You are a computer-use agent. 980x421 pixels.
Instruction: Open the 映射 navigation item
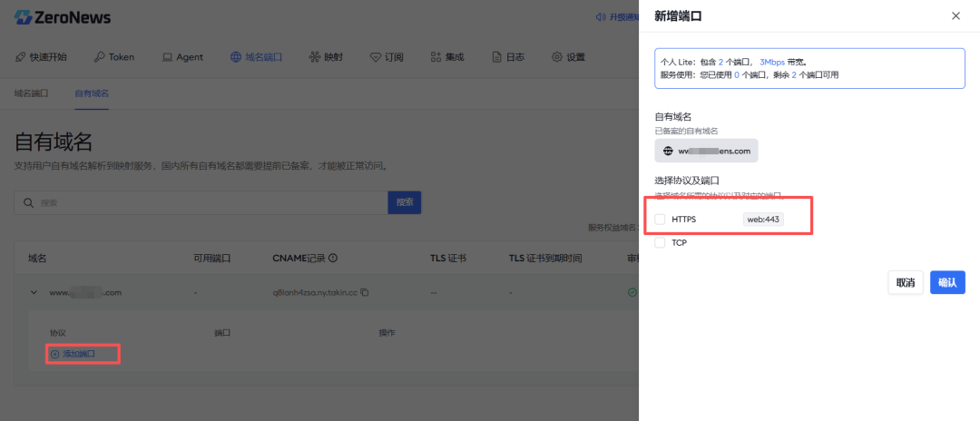[326, 57]
